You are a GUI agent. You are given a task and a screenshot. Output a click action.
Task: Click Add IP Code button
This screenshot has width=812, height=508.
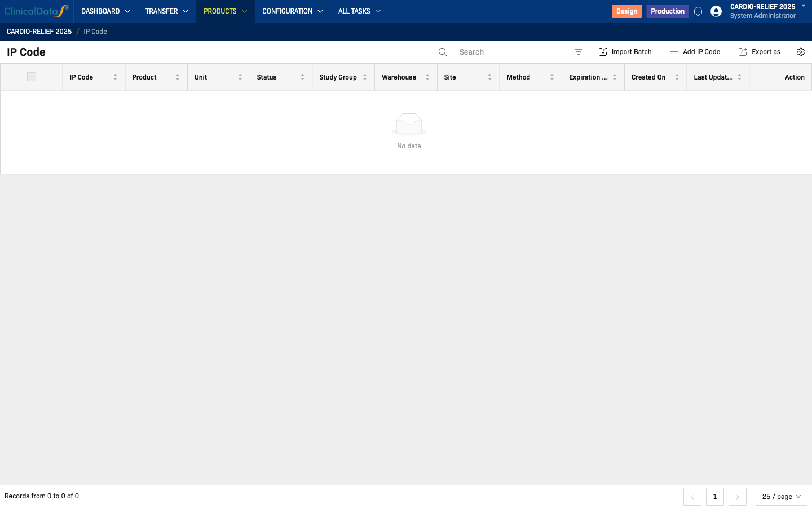(695, 52)
